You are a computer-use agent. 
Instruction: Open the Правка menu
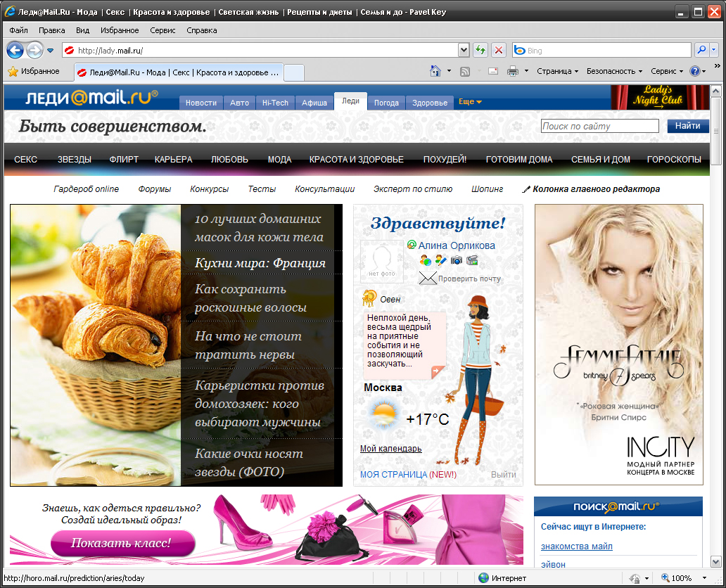tap(51, 30)
